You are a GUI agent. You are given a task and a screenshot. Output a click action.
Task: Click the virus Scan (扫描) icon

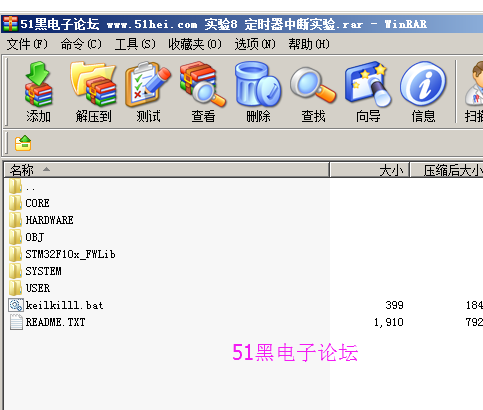pos(474,84)
